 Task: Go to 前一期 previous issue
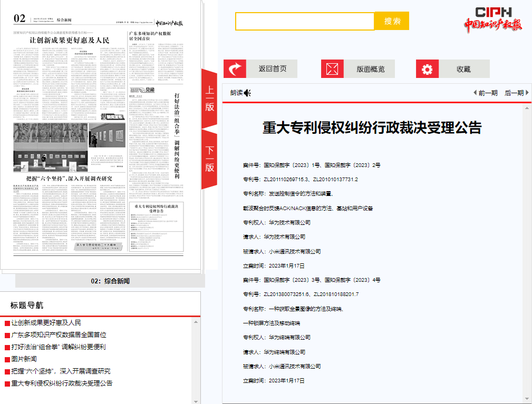point(488,93)
